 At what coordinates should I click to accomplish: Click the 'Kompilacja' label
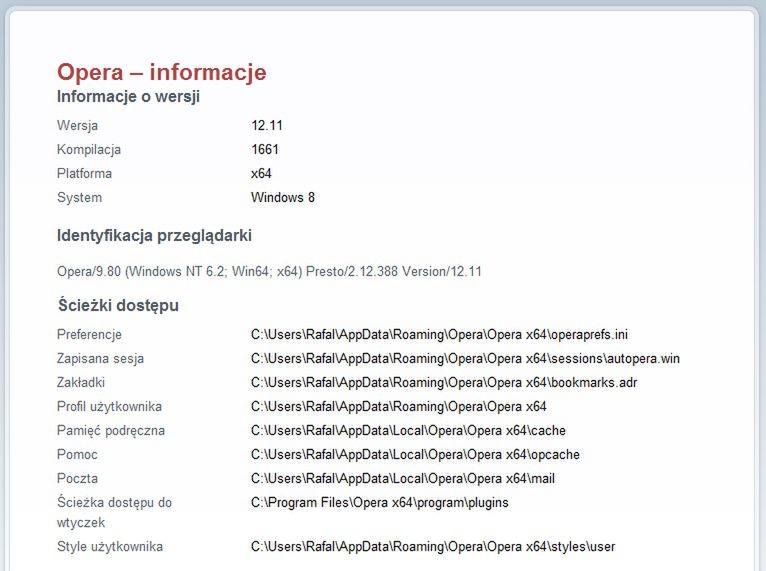point(89,149)
